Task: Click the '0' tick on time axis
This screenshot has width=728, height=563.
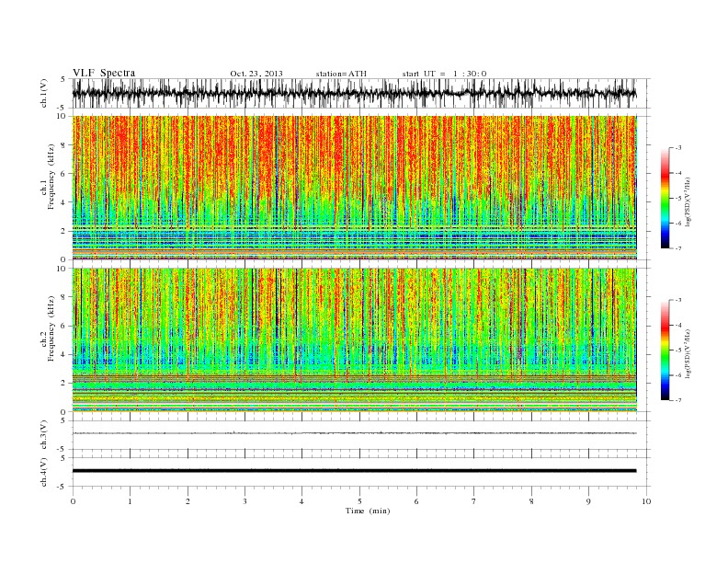Action: click(x=73, y=501)
